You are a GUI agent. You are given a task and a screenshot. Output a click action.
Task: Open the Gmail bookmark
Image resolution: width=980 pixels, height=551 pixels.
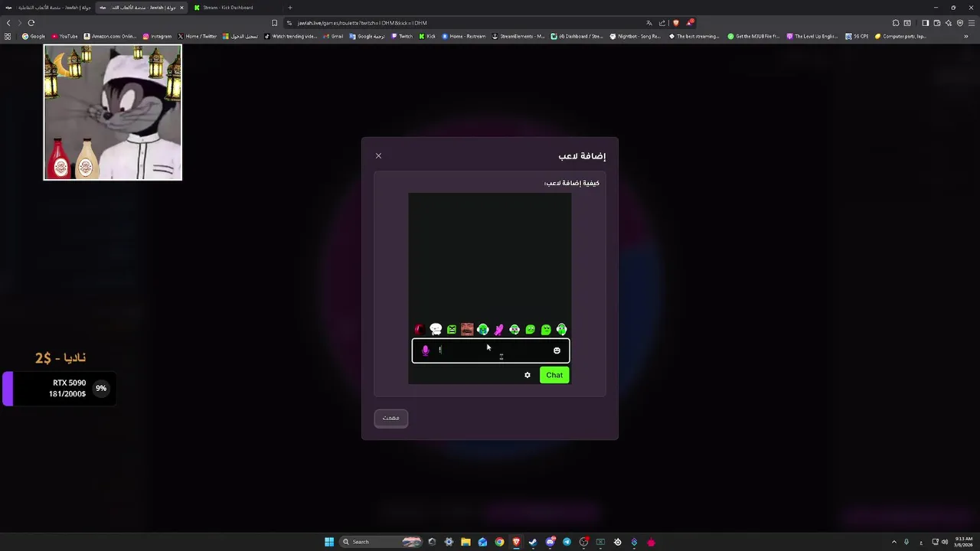[x=333, y=36]
